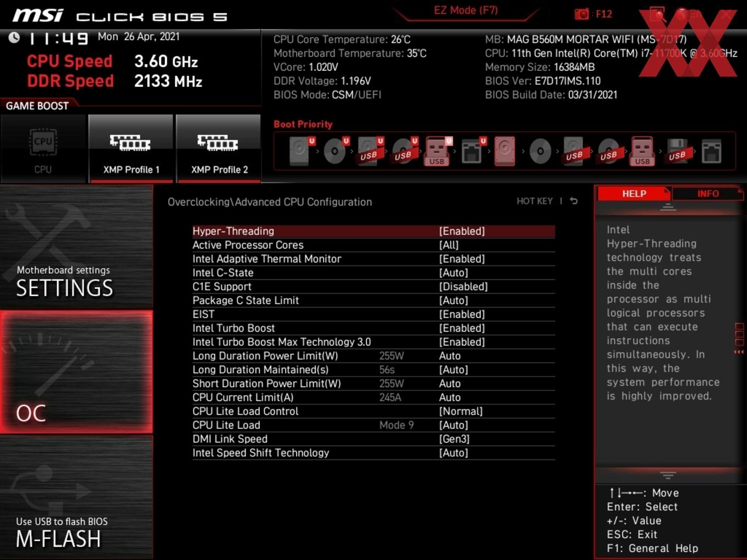Click the GAME BOOST label

click(x=37, y=105)
